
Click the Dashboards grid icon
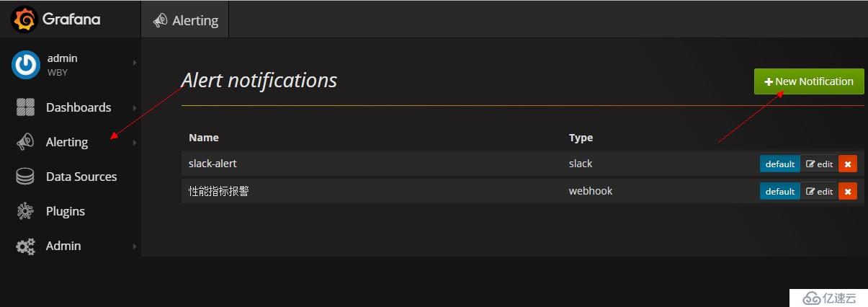[25, 107]
